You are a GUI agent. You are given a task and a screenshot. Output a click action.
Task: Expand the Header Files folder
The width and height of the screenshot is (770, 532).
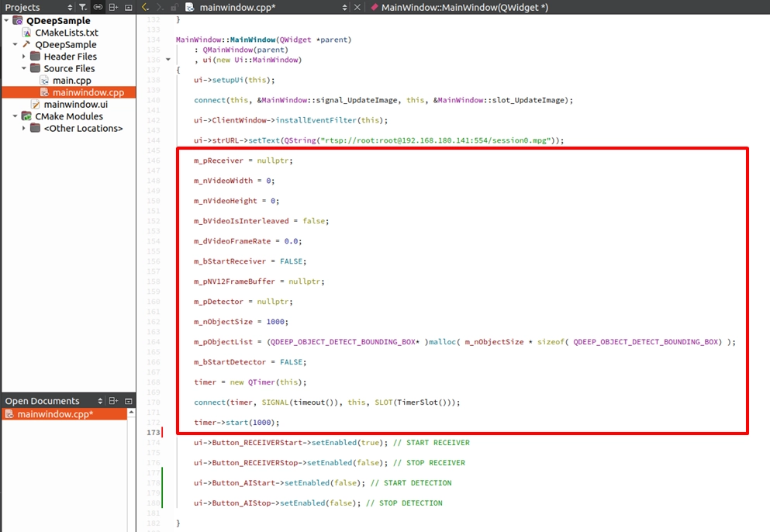(x=24, y=57)
